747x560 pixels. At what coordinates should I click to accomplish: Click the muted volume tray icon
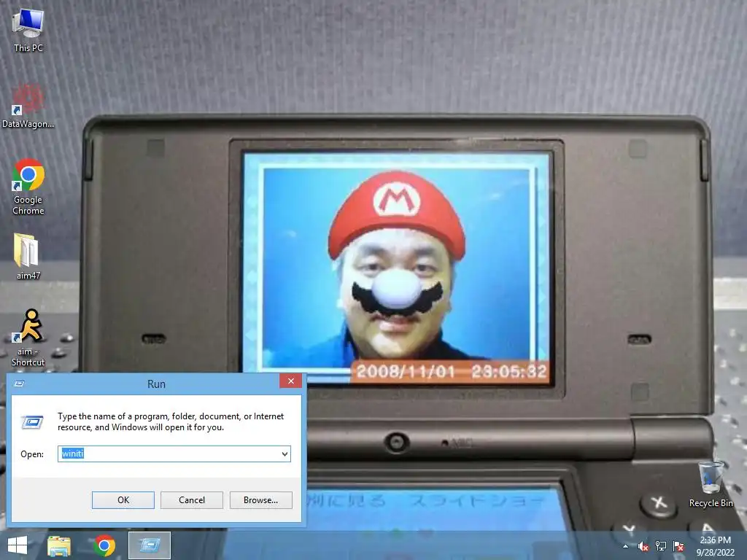coord(643,546)
